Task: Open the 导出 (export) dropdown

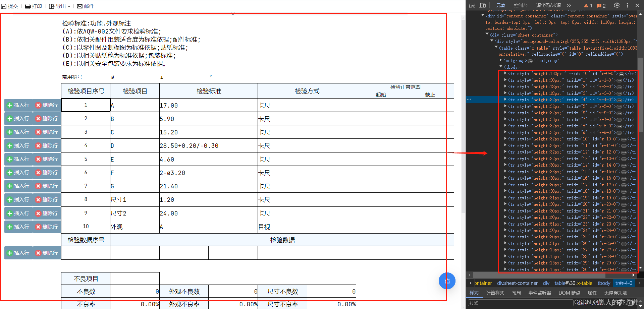Action: point(60,6)
